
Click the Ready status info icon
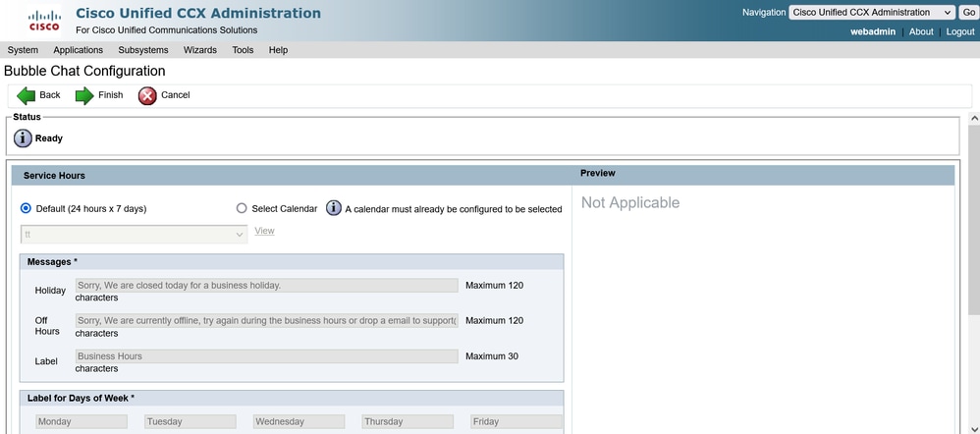point(23,138)
